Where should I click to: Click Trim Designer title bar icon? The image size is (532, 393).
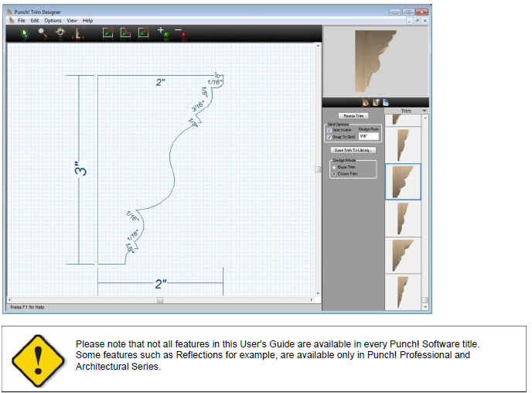[x=9, y=12]
